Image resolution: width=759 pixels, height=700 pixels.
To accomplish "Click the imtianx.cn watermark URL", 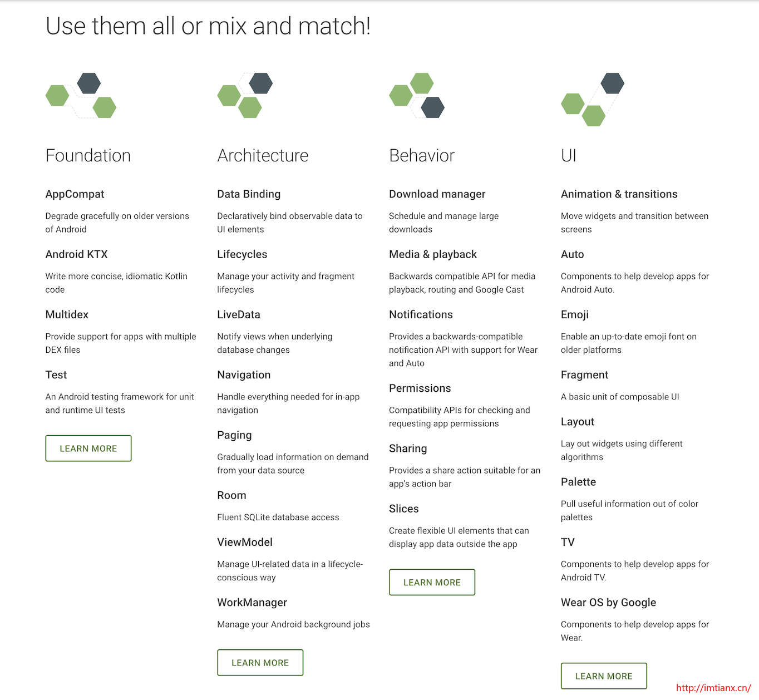I will [x=714, y=688].
